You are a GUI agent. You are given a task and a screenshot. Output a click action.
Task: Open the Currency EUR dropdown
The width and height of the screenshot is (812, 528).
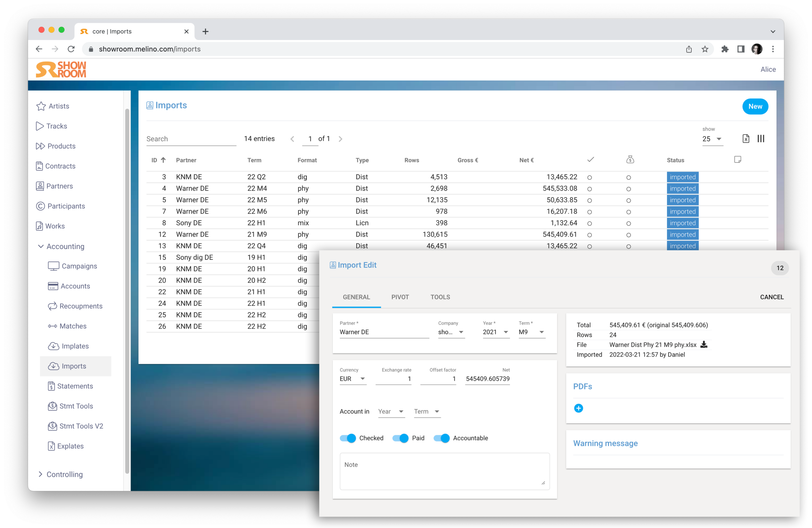pos(352,379)
